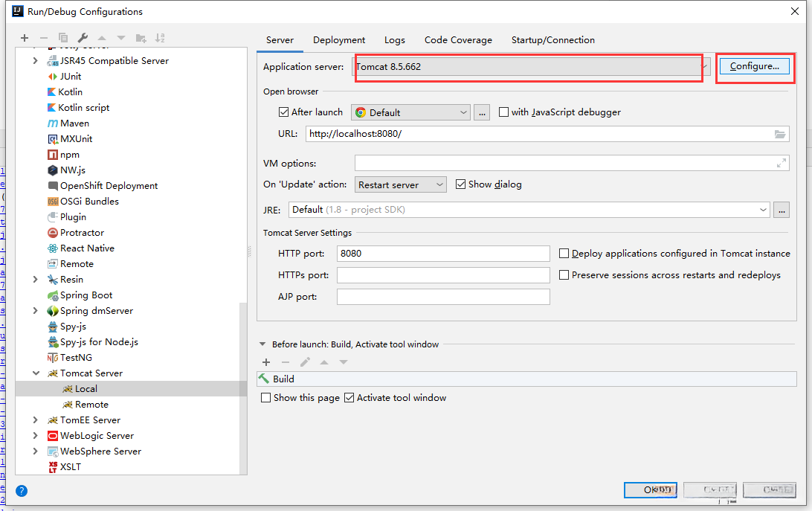This screenshot has height=511, width=812.
Task: Select the Spring Boot configuration type
Action: 86,295
